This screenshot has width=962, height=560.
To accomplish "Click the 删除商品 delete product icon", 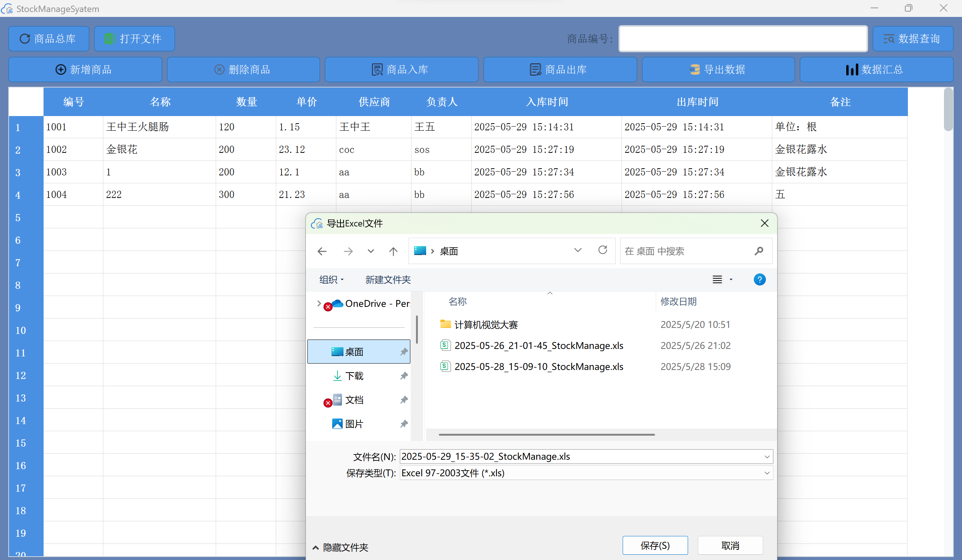I will coord(219,69).
